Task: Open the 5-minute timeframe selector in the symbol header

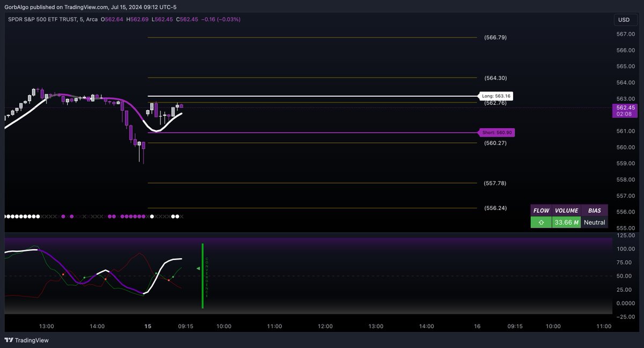Action: 82,19
